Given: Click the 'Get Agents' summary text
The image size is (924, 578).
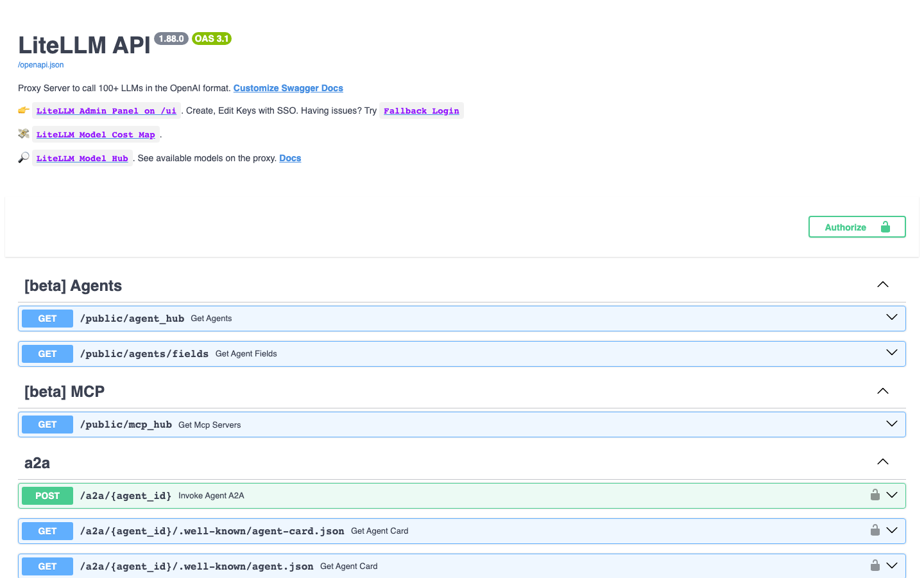Looking at the screenshot, I should point(211,319).
